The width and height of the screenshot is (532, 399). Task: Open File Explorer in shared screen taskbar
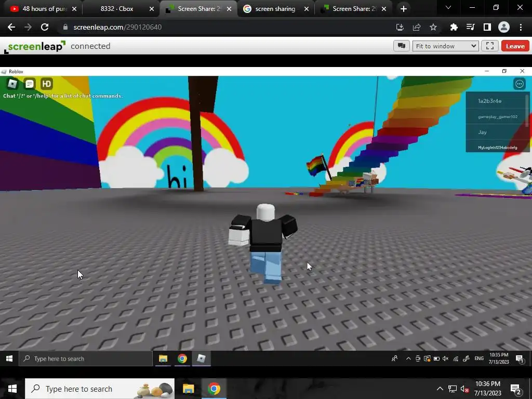pyautogui.click(x=163, y=358)
